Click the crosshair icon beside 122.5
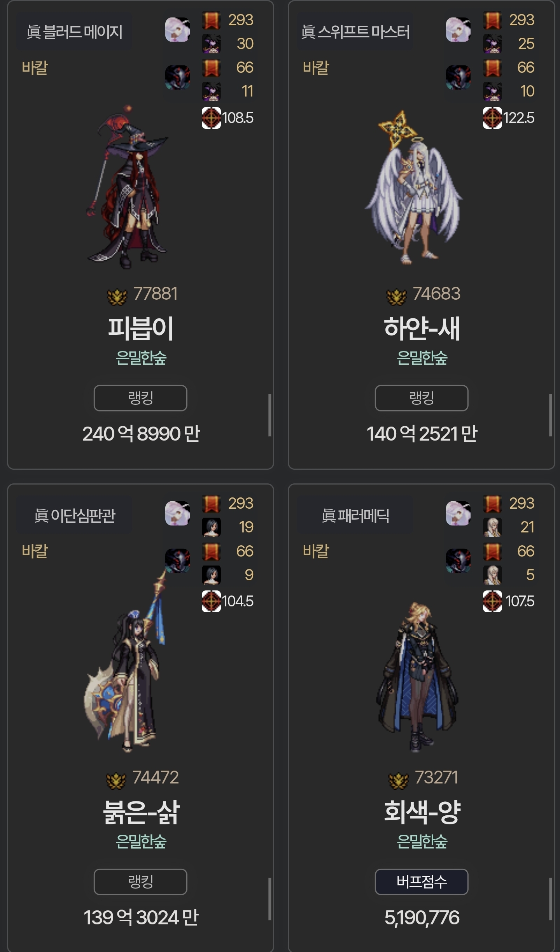Viewport: 560px width, 952px height. point(492,118)
